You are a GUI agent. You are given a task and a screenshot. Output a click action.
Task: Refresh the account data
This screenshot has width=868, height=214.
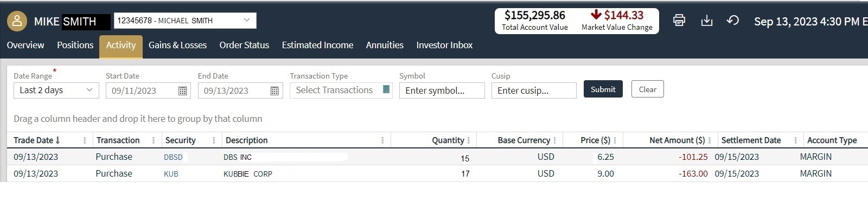pos(733,21)
